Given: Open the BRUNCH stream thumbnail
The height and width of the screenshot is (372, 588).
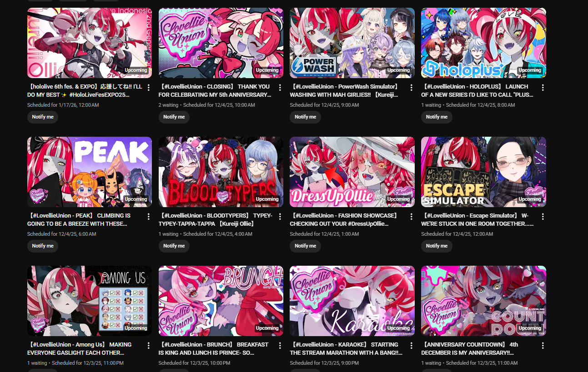Looking at the screenshot, I should coord(221,301).
